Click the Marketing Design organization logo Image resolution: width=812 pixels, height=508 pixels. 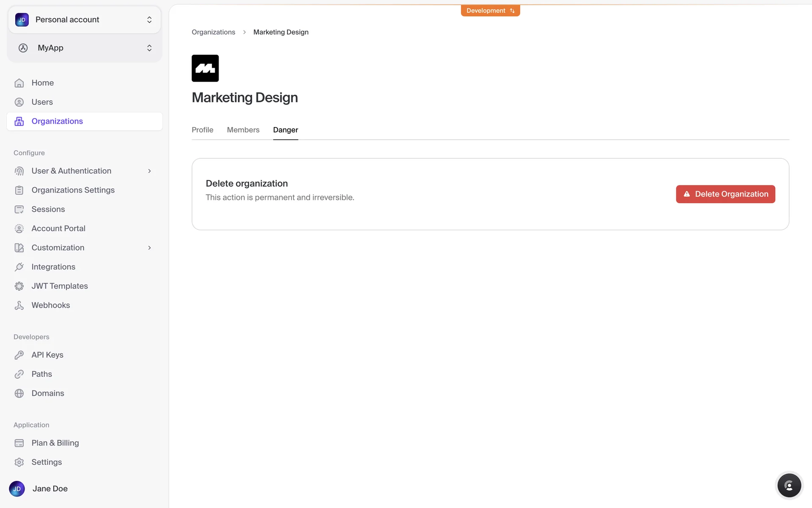click(205, 68)
